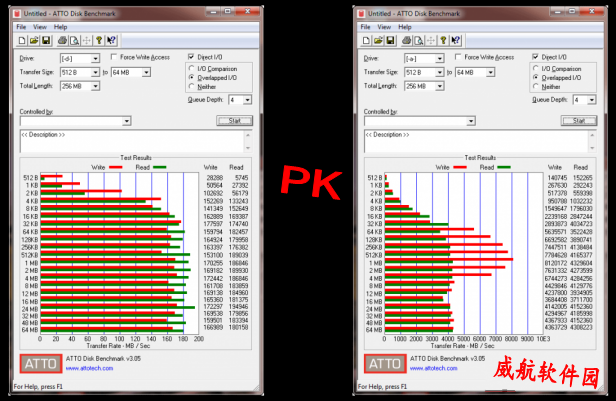
Task: Click Open folder icon in left window toolbar
Action: tap(34, 40)
